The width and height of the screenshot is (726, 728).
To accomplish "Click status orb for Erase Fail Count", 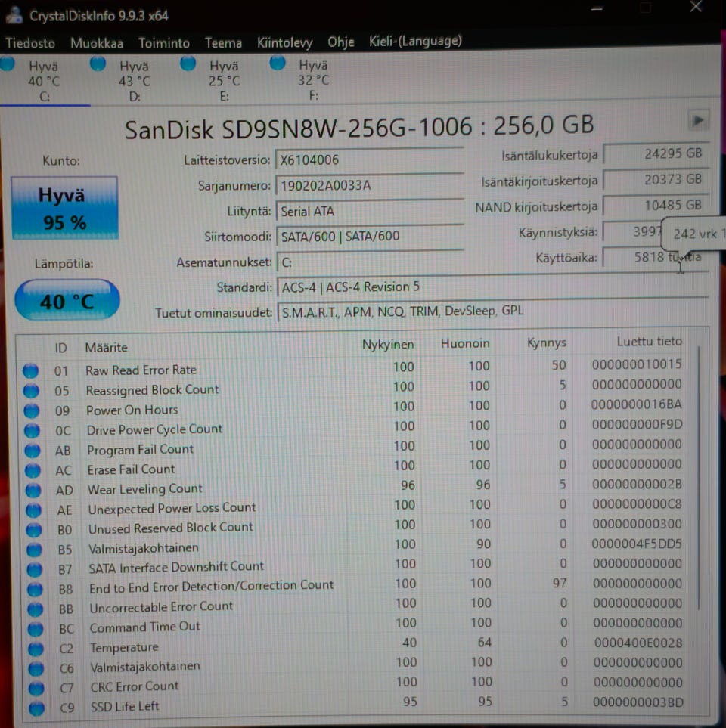I will tap(33, 470).
